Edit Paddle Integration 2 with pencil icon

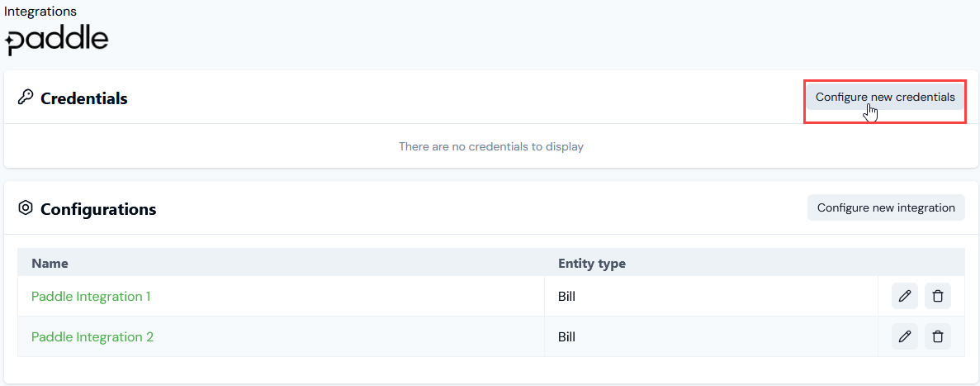904,336
